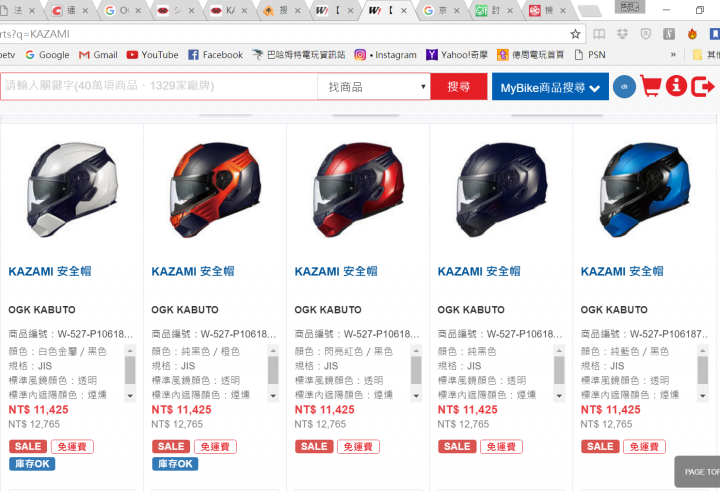The height and width of the screenshot is (492, 720).
Task: Open the reader view book icon
Action: click(599, 34)
